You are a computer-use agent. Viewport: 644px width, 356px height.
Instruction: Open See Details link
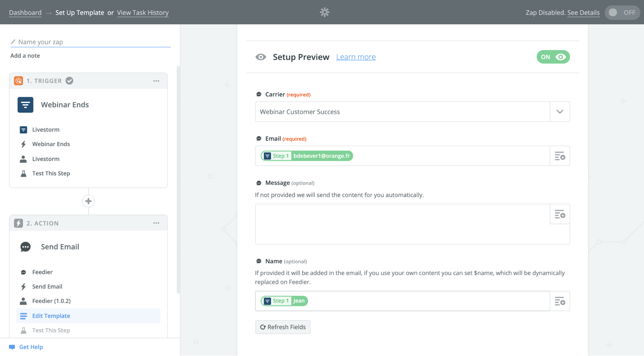583,13
